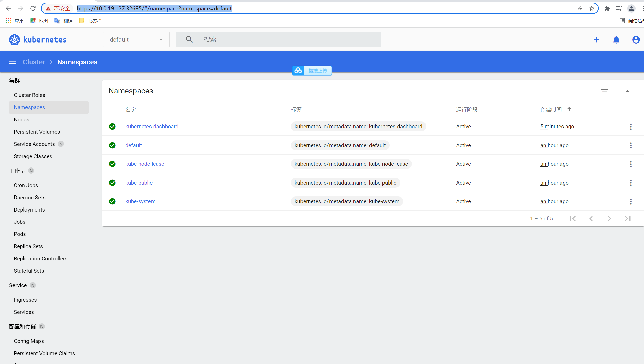Reload the current page
Screen dimensions: 644x364
click(33, 8)
